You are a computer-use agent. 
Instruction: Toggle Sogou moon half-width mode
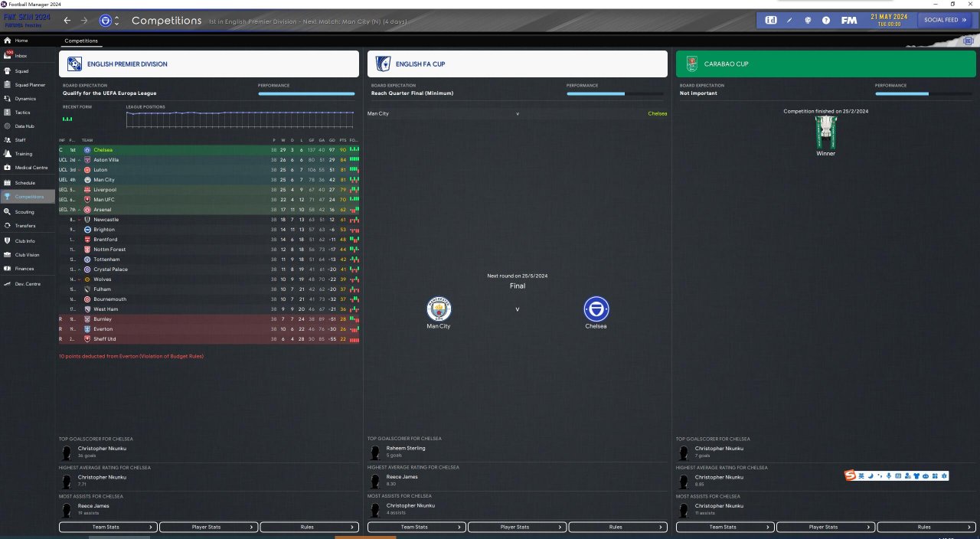871,476
